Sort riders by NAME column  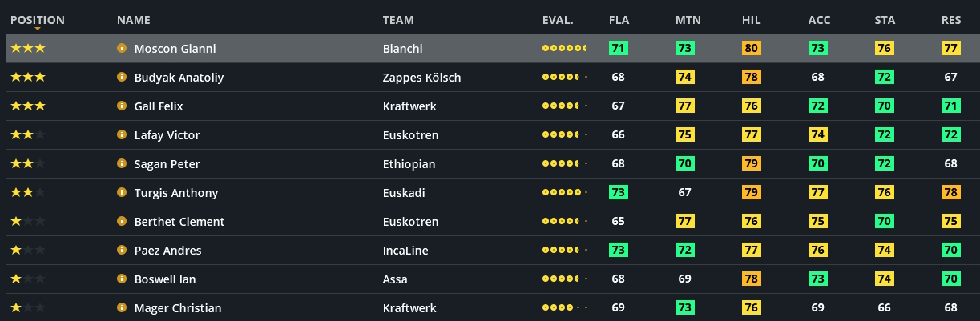(133, 20)
